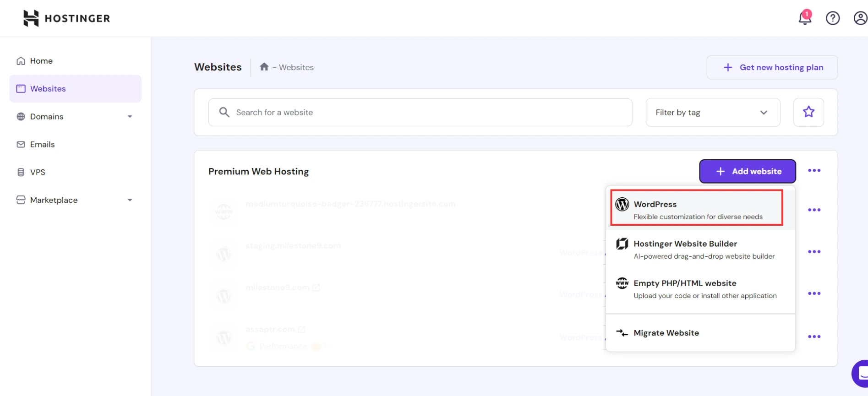This screenshot has height=396, width=868.
Task: Click the Domains globe icon
Action: coord(21,117)
